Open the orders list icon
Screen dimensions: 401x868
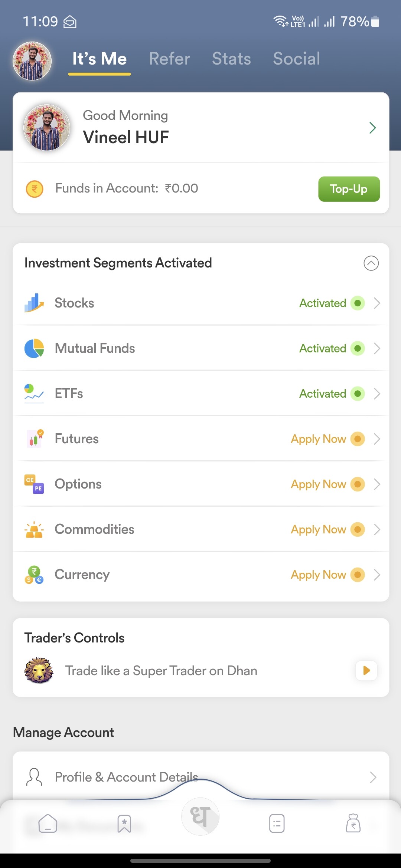pos(277,823)
